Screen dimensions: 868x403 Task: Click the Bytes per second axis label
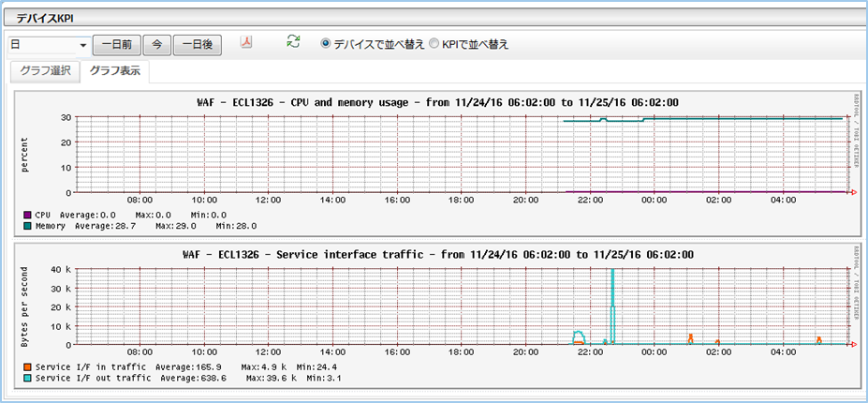25,307
